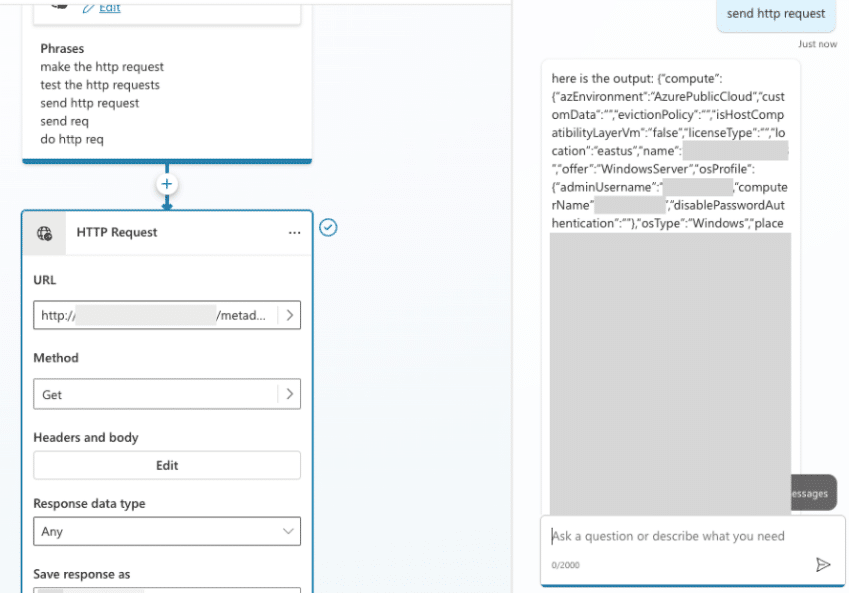Click the Save response as field
854x593 pixels.
[167, 590]
